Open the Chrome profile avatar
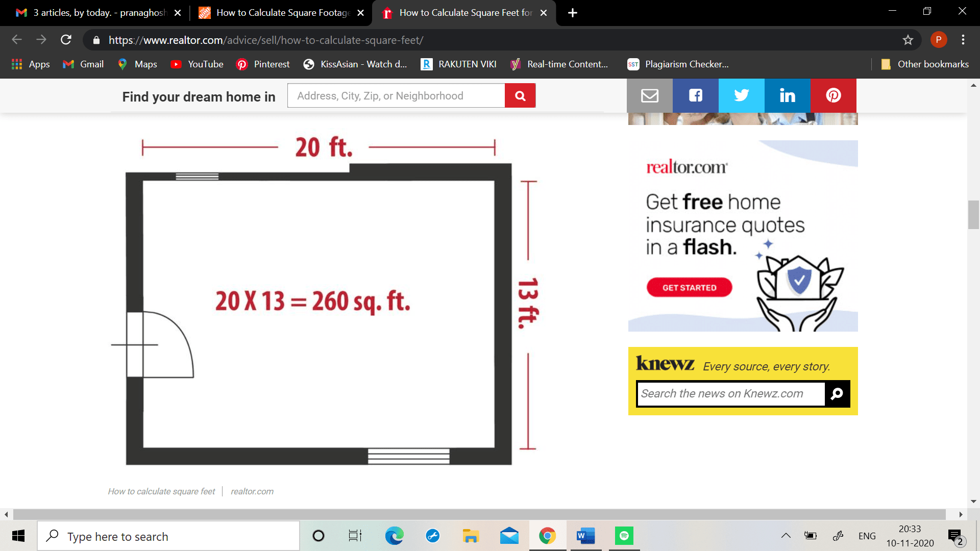 (x=939, y=39)
